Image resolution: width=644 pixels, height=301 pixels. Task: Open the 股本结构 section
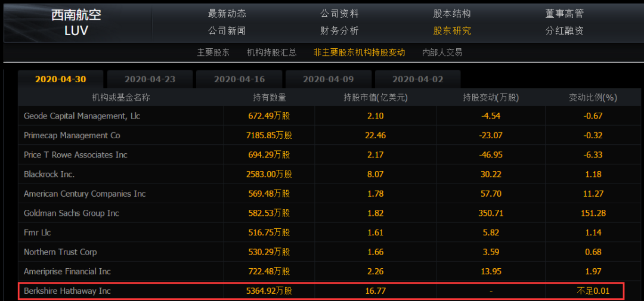click(x=452, y=14)
